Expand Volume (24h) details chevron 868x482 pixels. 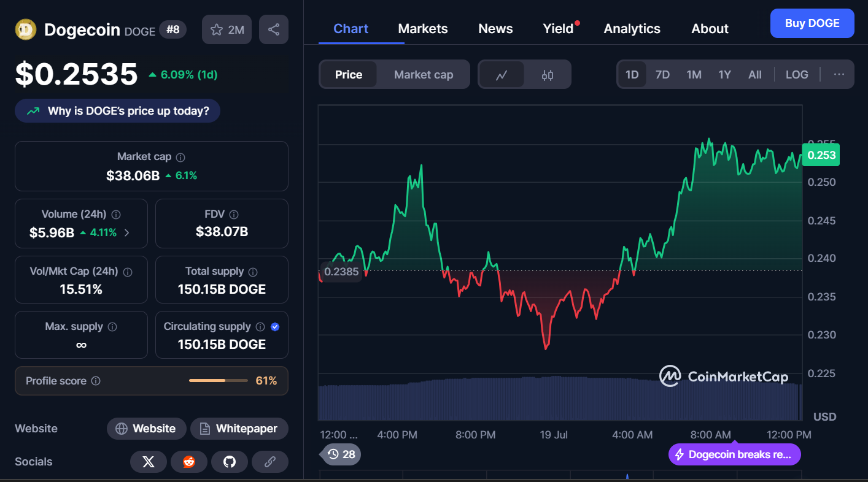tap(127, 232)
